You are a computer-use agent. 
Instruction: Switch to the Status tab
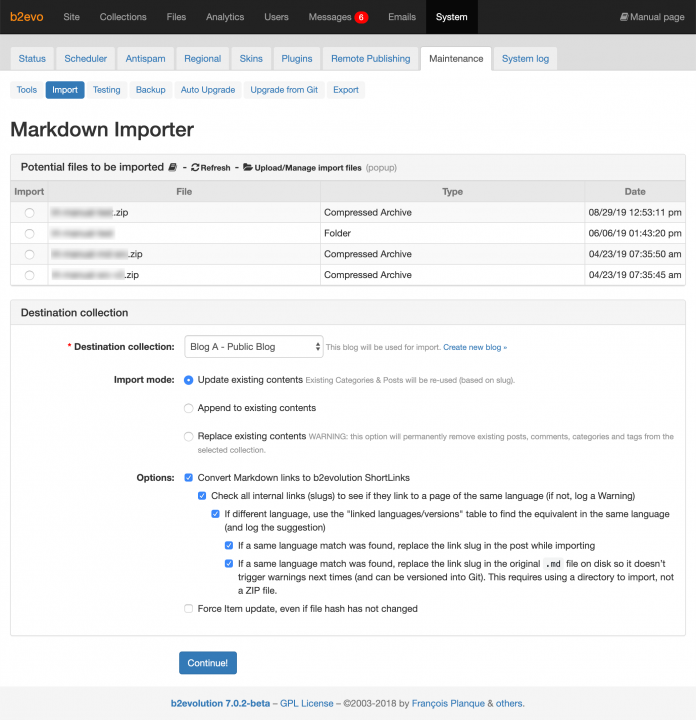(32, 59)
